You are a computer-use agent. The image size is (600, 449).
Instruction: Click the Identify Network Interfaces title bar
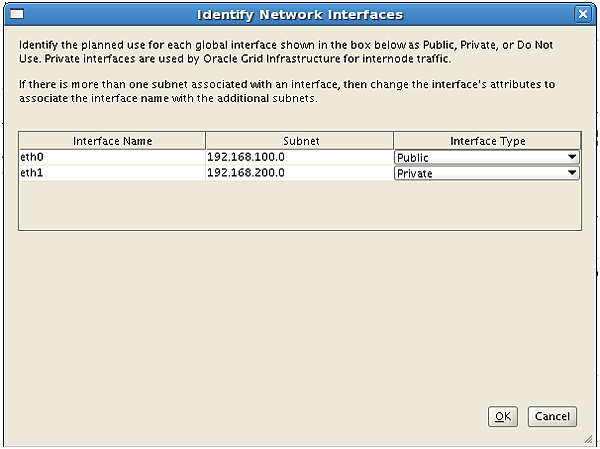coord(300,15)
